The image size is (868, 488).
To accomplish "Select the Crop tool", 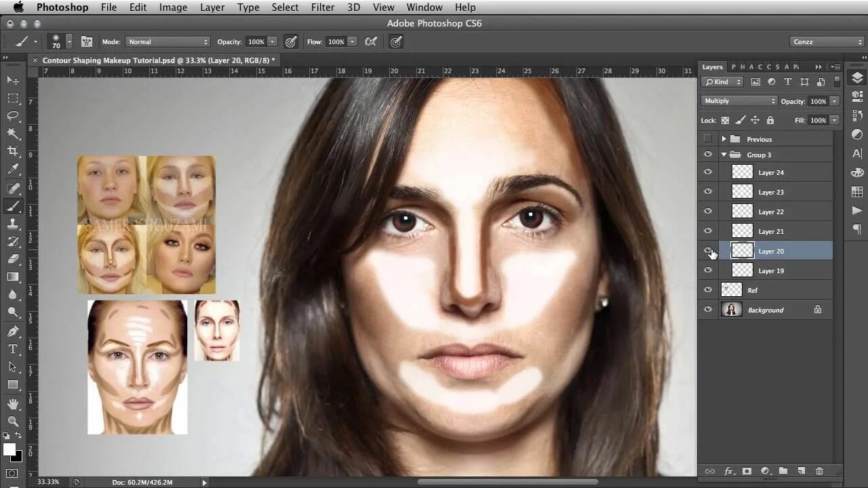I will (x=13, y=151).
